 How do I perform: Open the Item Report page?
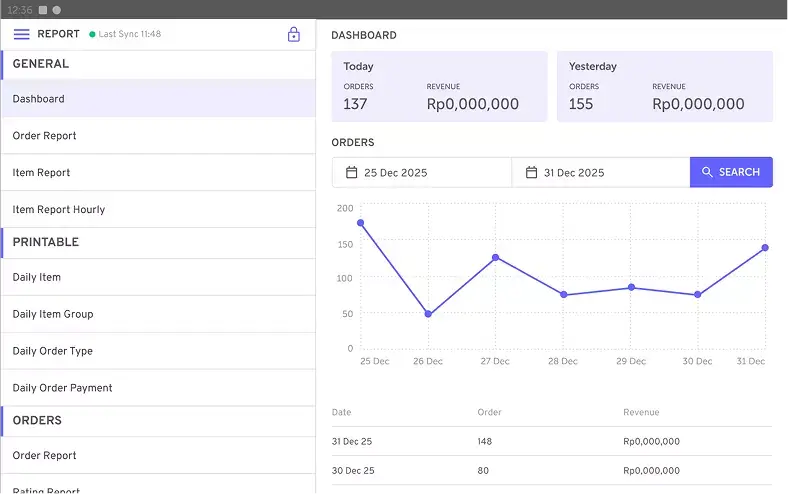tap(158, 173)
